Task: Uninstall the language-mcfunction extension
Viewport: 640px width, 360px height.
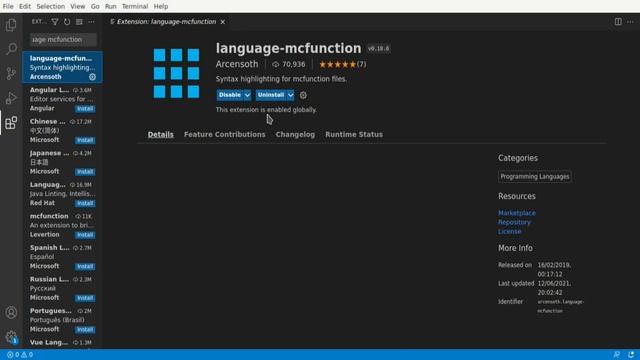Action: click(271, 95)
